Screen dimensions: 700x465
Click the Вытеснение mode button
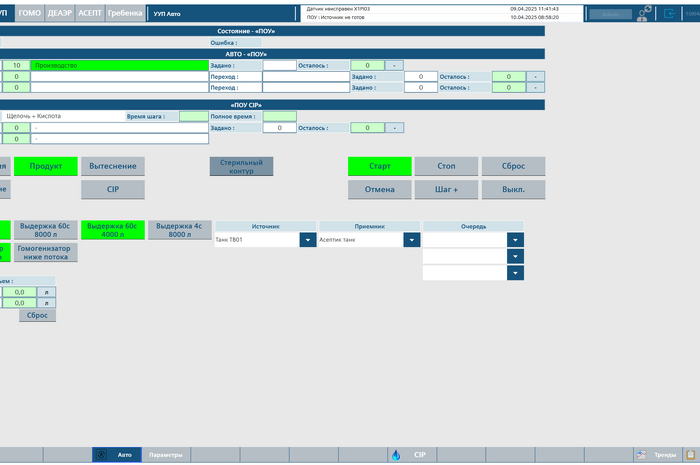(x=113, y=166)
